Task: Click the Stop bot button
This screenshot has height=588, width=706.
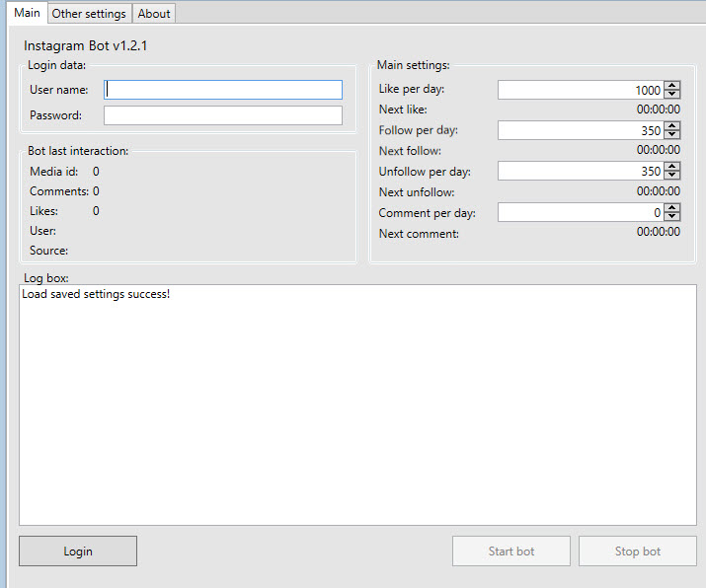Action: coord(638,551)
